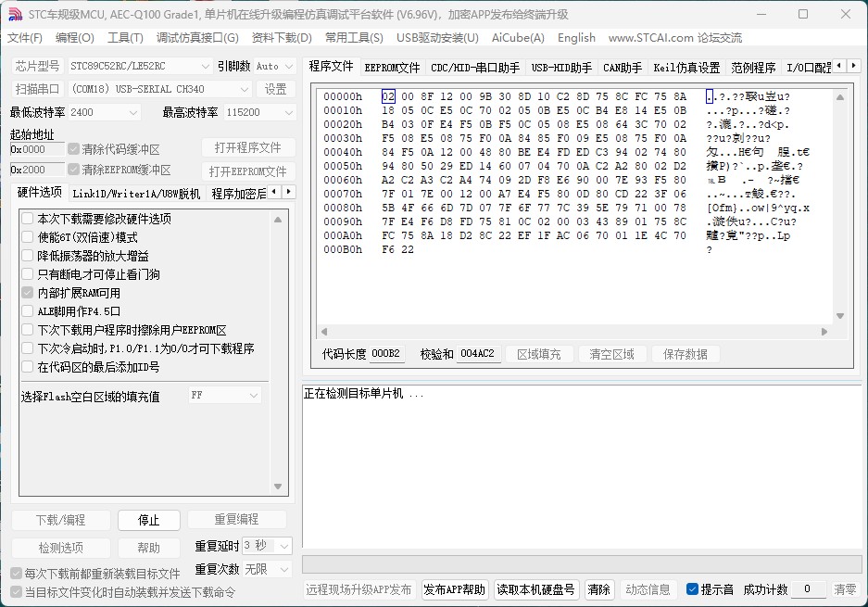
Task: Switch to CDC/HID-串口助手 tab
Action: [x=475, y=68]
